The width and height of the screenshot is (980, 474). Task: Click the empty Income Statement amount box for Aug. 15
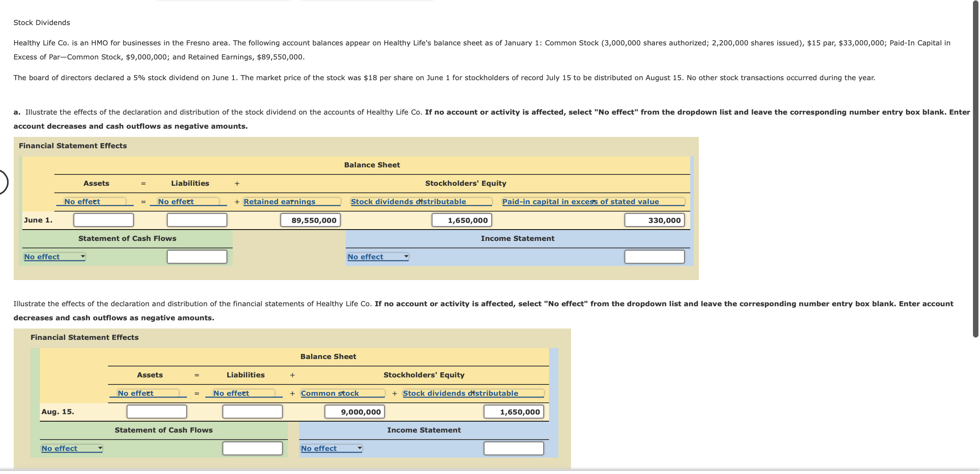pyautogui.click(x=513, y=448)
